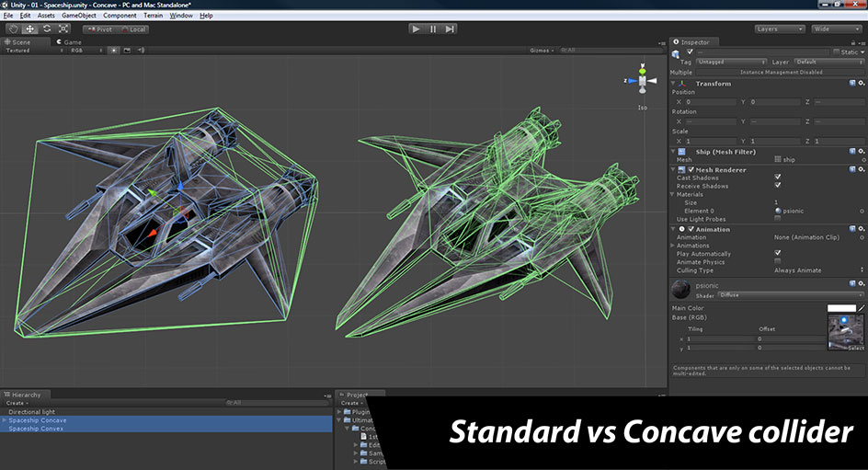
Task: Open the Shader dropdown showing Diffuse
Action: [x=791, y=295]
